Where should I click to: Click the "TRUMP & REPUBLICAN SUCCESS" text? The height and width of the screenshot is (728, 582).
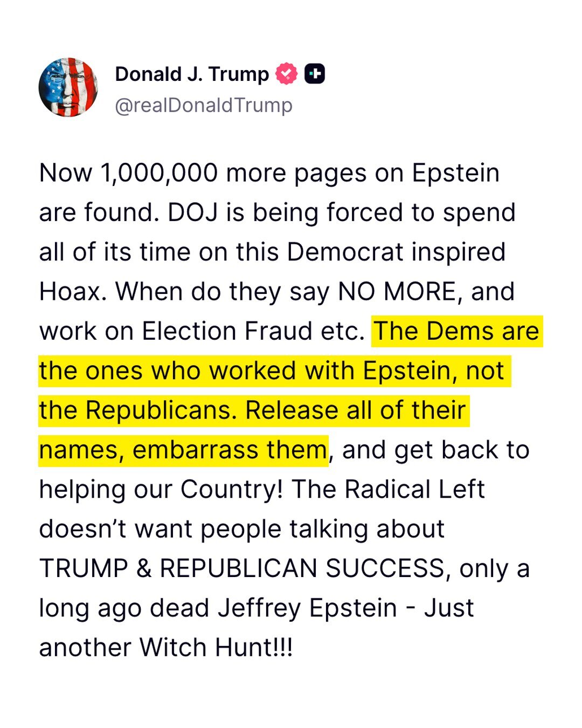tap(242, 568)
